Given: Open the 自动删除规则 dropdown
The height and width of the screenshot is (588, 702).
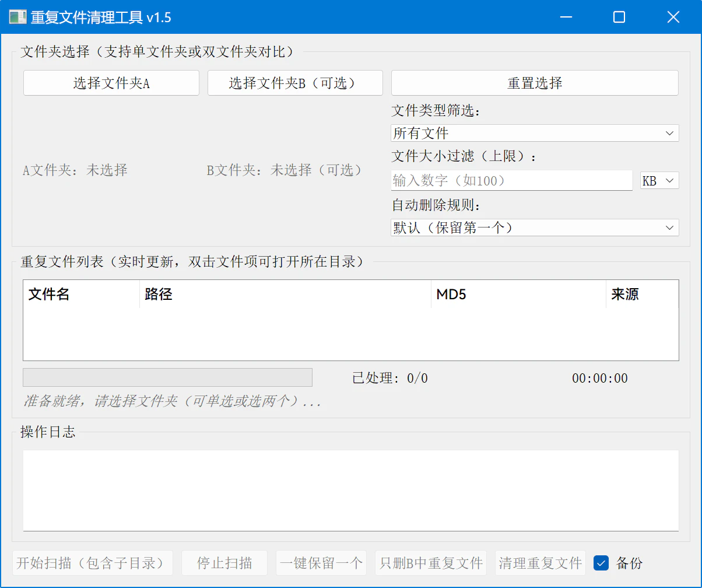Looking at the screenshot, I should (x=534, y=228).
